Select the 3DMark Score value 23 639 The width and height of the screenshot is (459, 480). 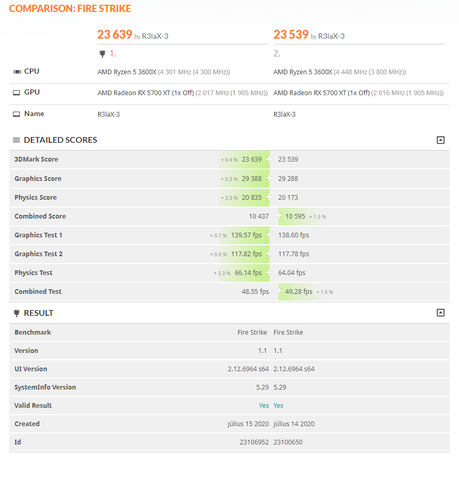point(252,160)
